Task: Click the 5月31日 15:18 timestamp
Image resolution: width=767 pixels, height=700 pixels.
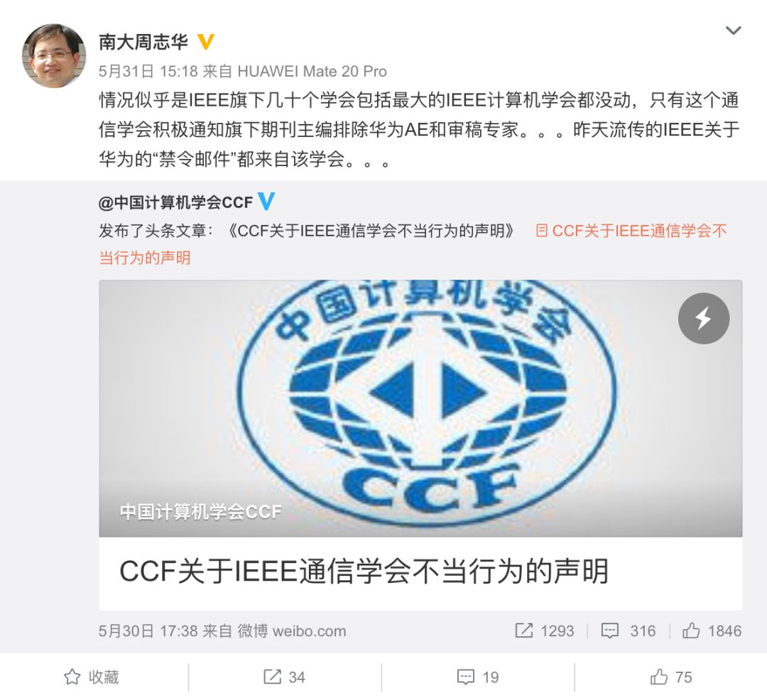Action: coord(148,72)
